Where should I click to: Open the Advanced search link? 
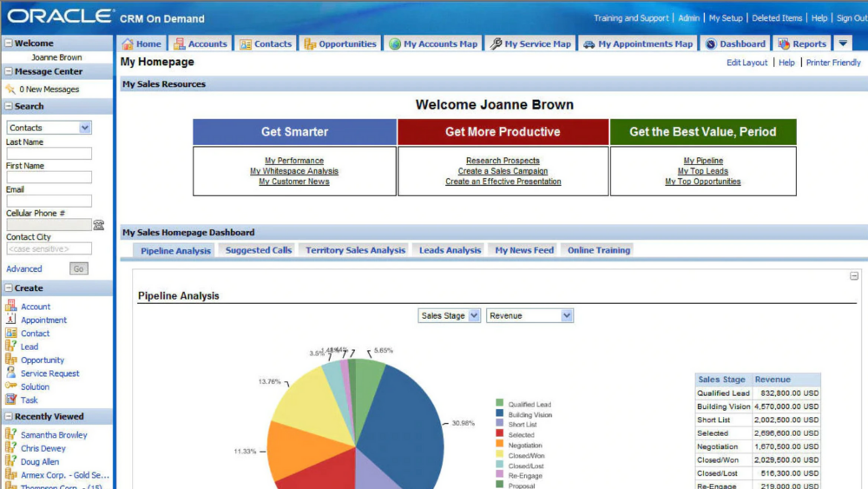coord(23,268)
